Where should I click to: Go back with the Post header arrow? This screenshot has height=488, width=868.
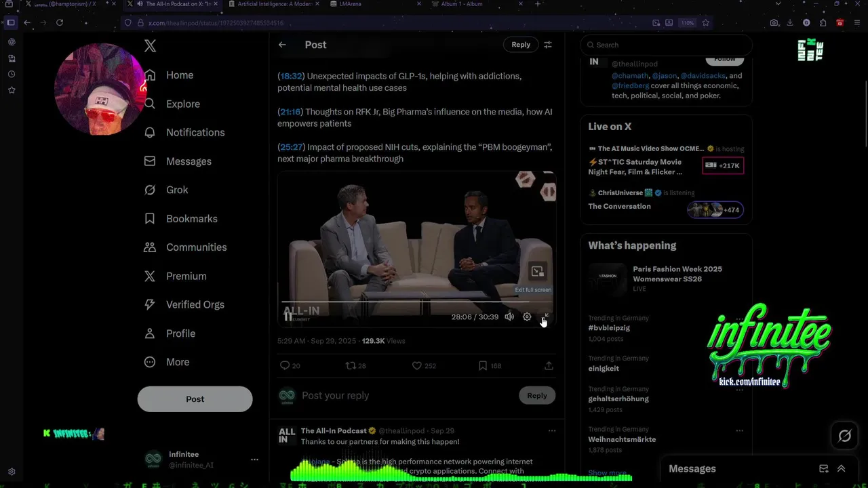pos(282,45)
